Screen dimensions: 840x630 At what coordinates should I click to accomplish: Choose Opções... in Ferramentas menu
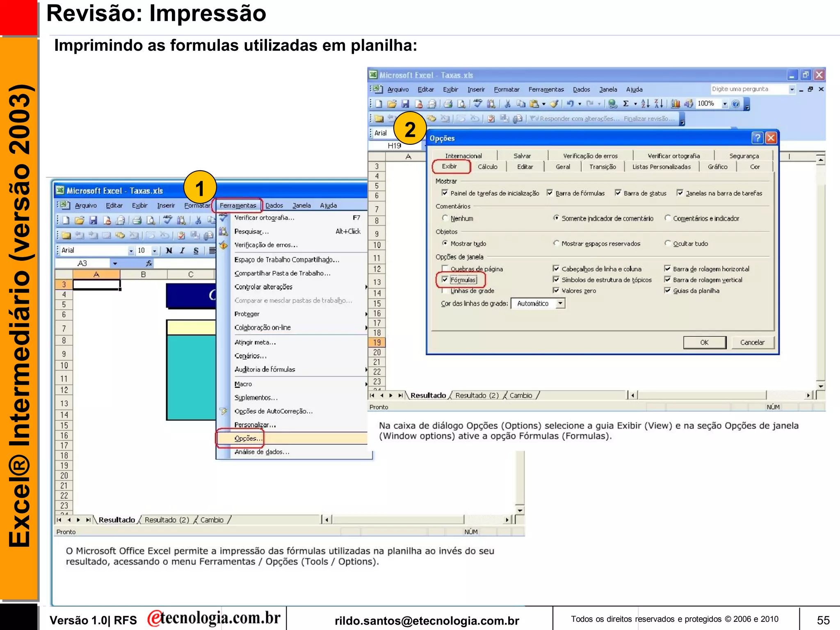(x=292, y=438)
